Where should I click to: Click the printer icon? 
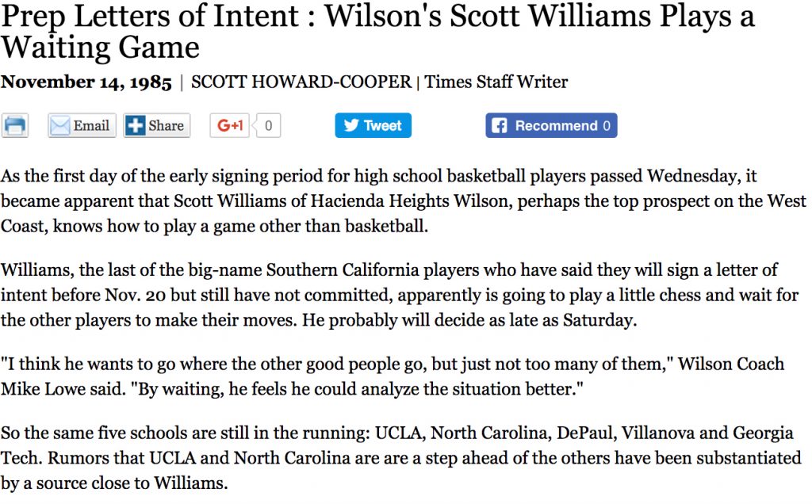tap(14, 126)
